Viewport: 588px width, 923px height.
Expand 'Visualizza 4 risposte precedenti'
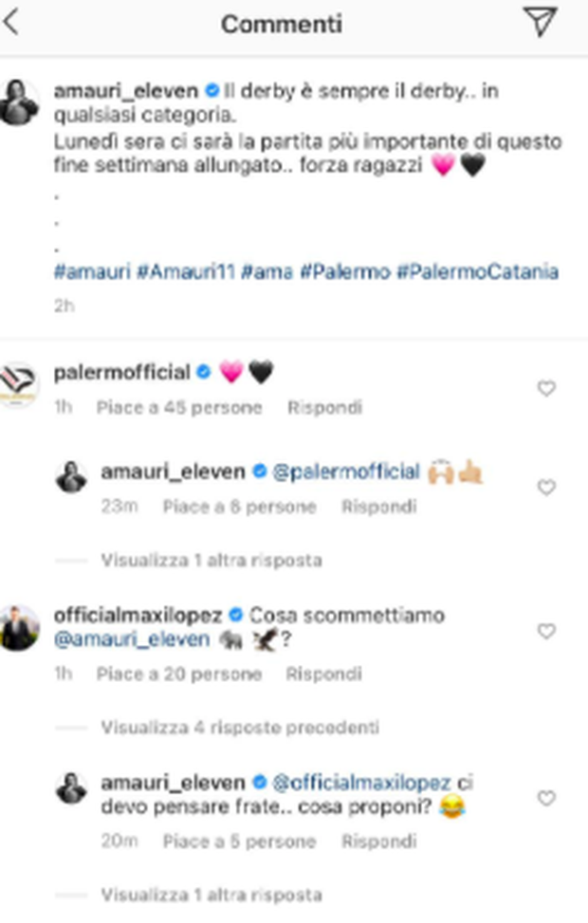(240, 728)
